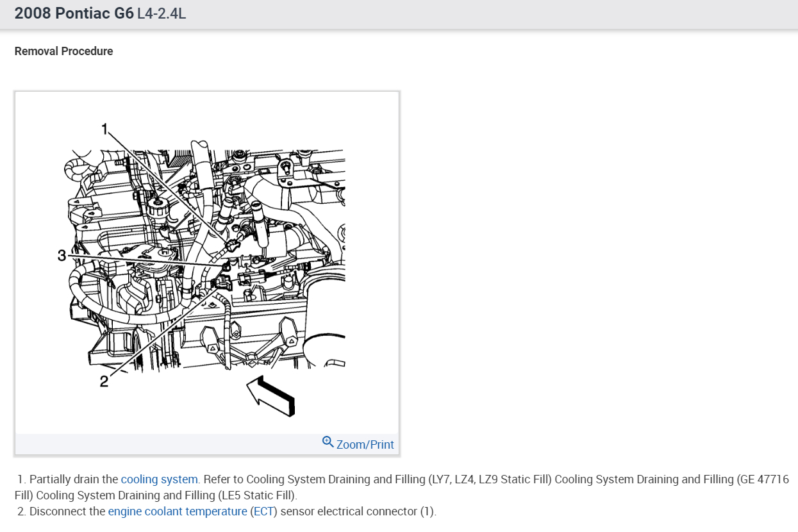Open the Zoom/Print link text

tap(365, 444)
